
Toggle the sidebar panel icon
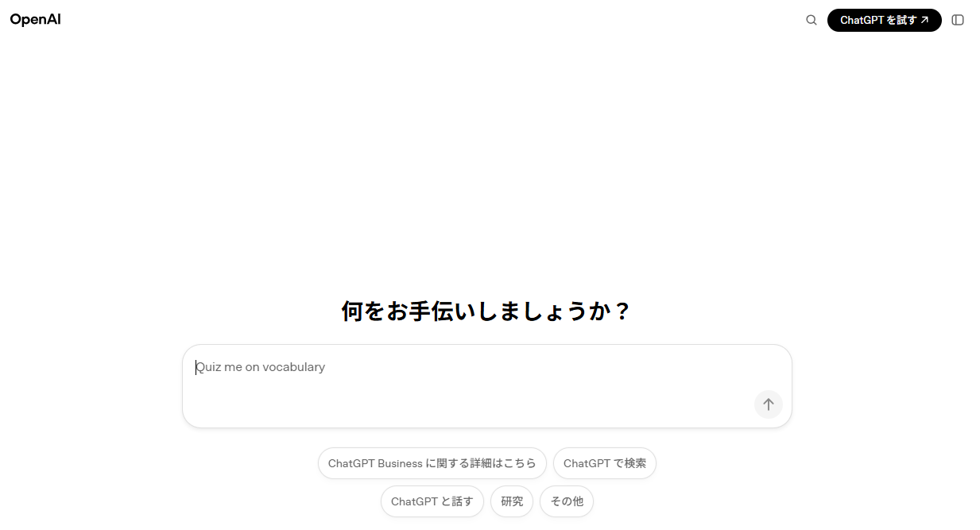click(x=958, y=20)
